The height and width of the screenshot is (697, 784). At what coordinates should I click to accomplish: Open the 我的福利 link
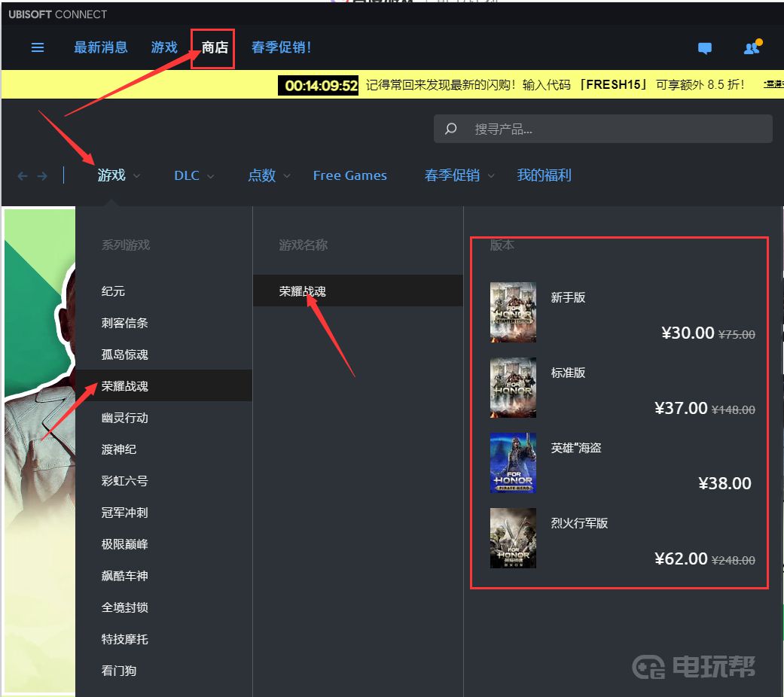(x=544, y=175)
